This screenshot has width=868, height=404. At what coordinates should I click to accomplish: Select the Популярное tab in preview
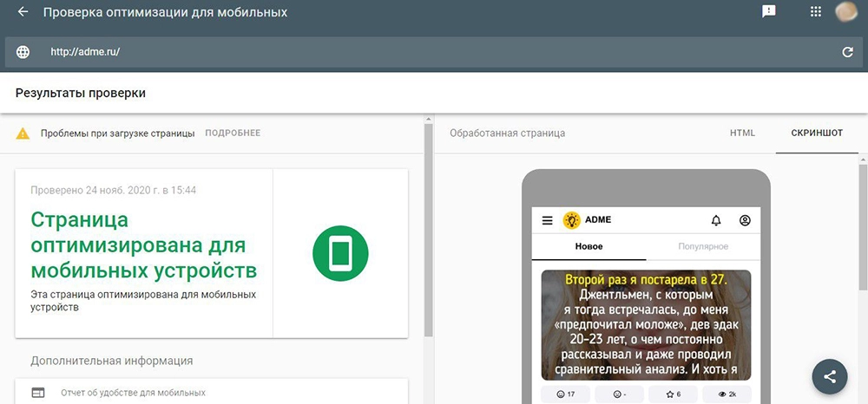click(702, 247)
